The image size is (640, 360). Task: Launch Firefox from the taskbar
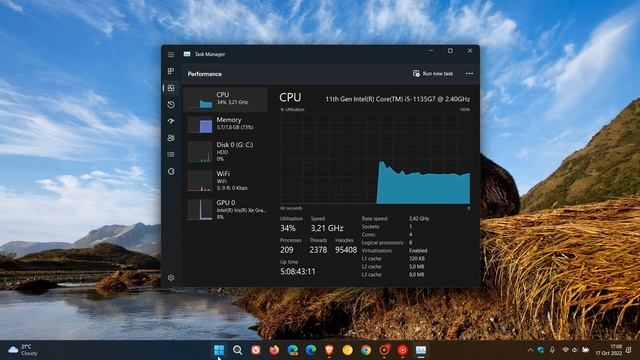274,350
